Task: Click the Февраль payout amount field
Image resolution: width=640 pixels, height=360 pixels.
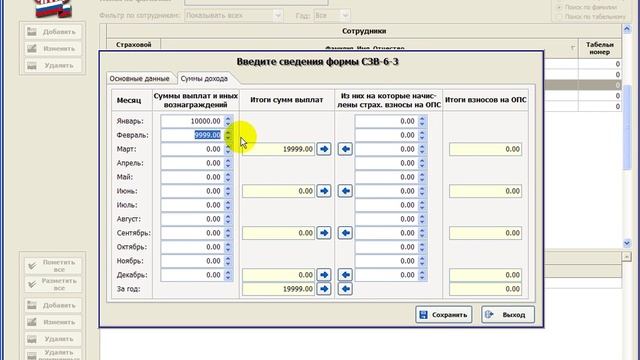Action: click(x=192, y=135)
